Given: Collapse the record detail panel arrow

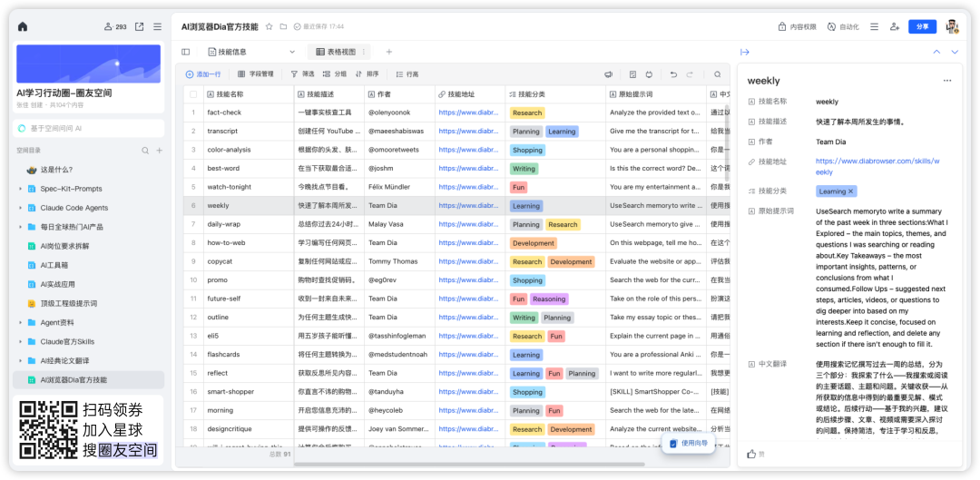Looking at the screenshot, I should [744, 52].
